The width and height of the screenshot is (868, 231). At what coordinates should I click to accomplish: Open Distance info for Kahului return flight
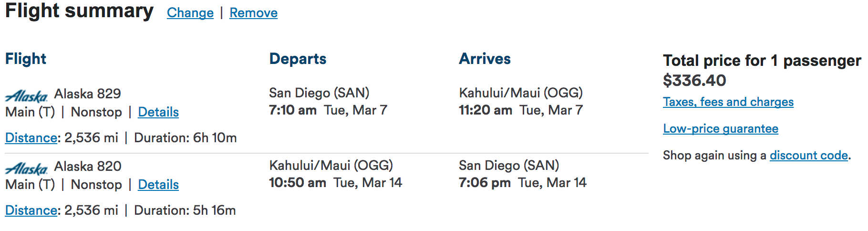pos(31,210)
